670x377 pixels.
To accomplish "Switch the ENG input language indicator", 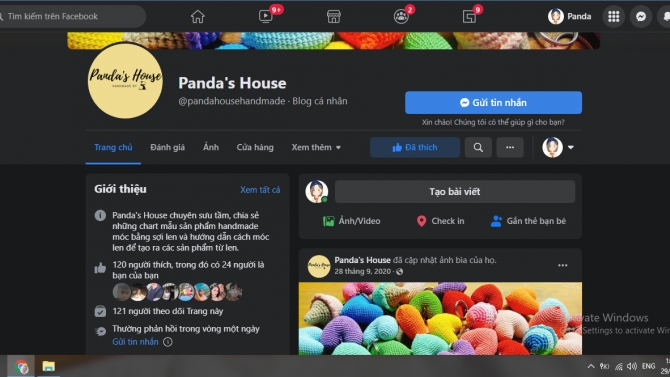I will 648,366.
